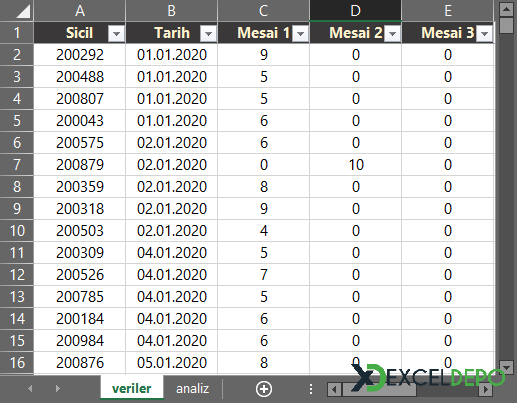Click the previous sheet navigation arrow
The height and width of the screenshot is (403, 517).
tap(30, 388)
